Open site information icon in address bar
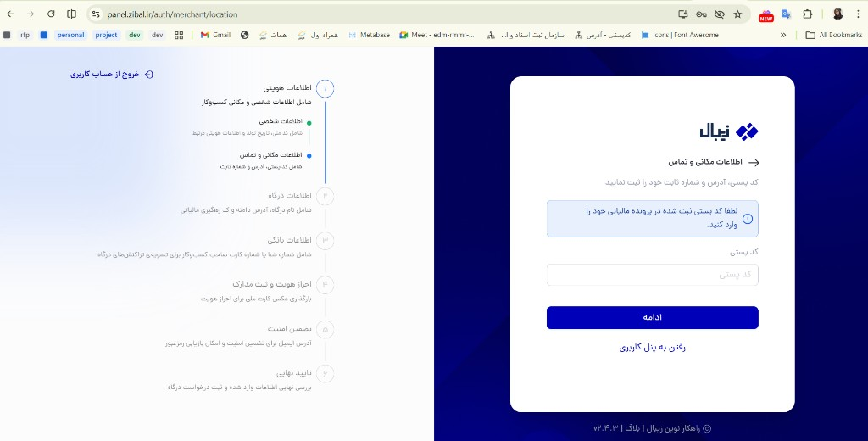 point(96,14)
